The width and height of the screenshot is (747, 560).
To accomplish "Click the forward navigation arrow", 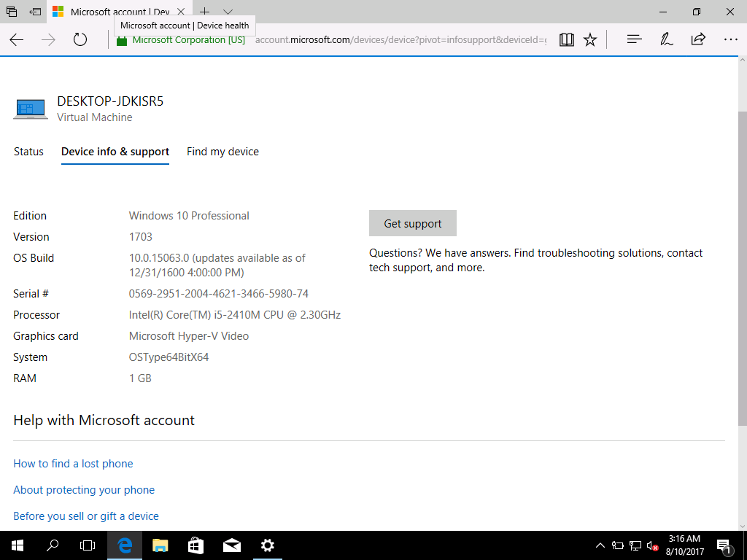I will [48, 39].
